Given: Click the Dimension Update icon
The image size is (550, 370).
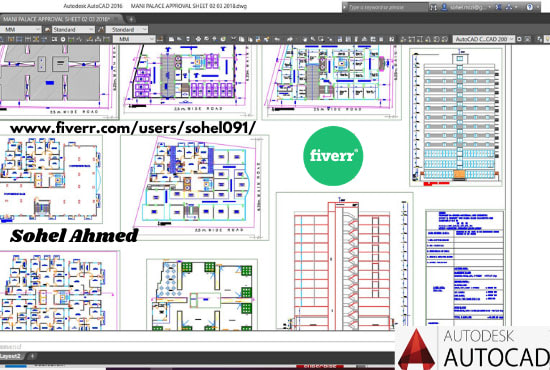Looking at the screenshot, I should [106, 39].
